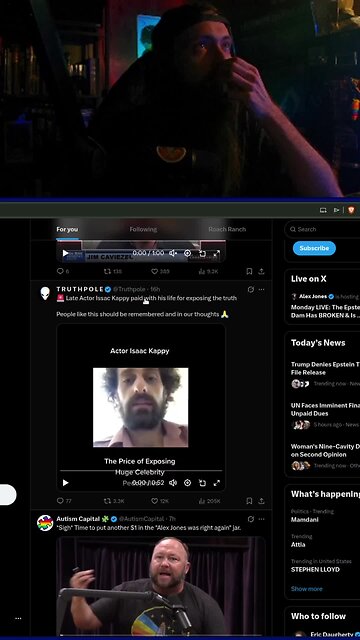
Task: Open settings gear on Jim Caviezel video
Action: tap(187, 253)
